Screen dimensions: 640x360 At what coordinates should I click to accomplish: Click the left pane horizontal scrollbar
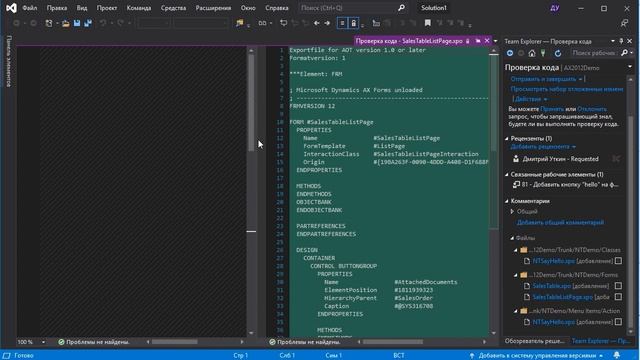195,342
